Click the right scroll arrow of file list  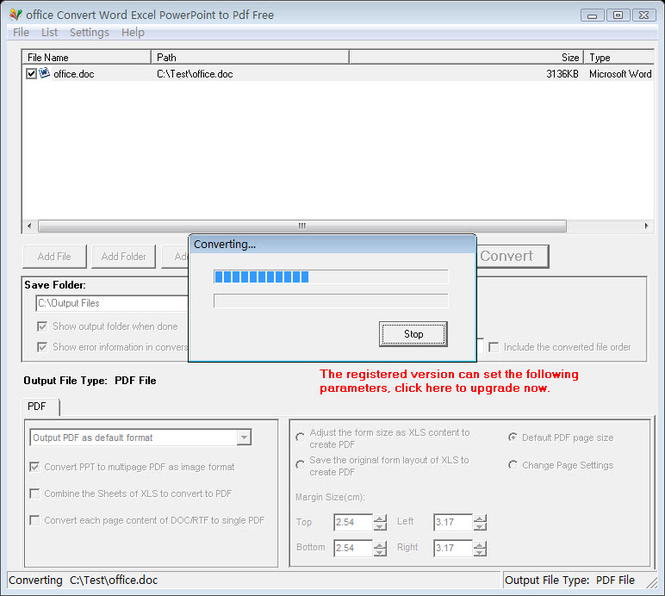646,226
